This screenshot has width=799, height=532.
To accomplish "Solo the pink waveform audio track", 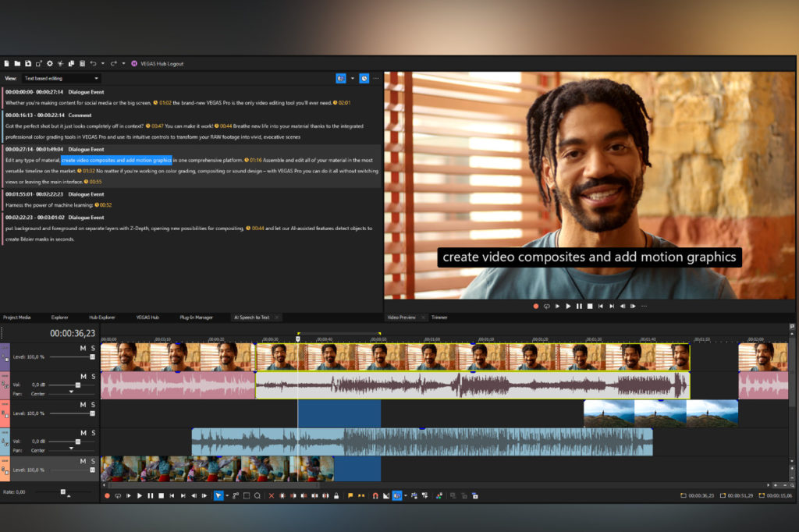I will tap(93, 376).
